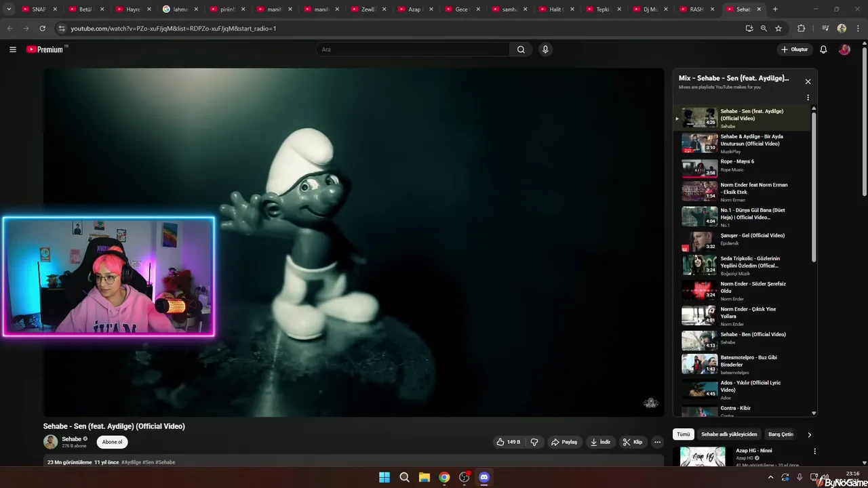
Task: Play Rope - Mayıs 6 from playlist
Action: click(743, 168)
